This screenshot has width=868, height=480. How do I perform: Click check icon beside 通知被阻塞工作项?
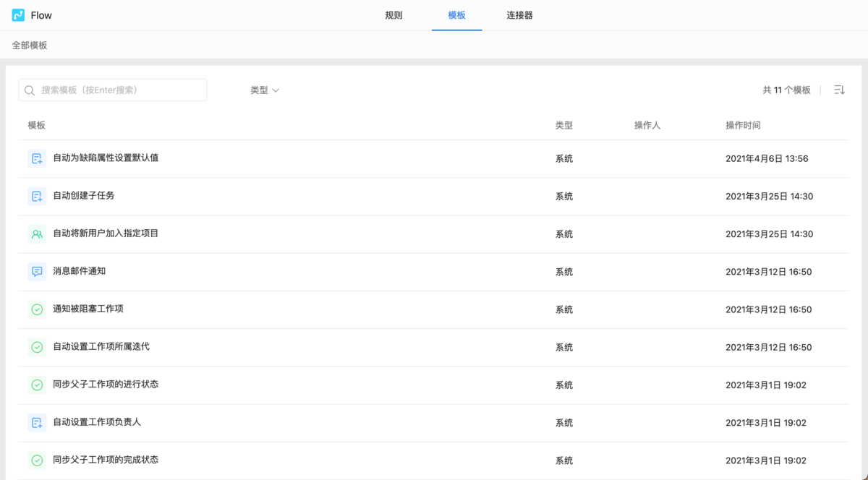pos(37,309)
